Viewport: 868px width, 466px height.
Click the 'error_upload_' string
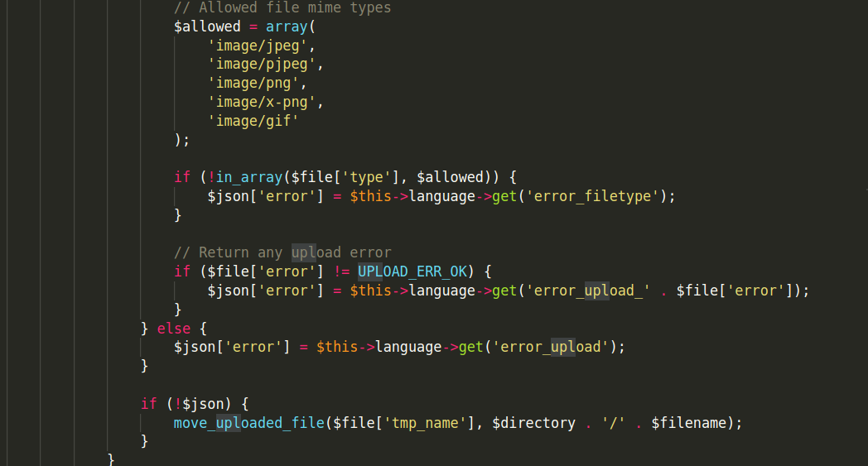click(588, 291)
